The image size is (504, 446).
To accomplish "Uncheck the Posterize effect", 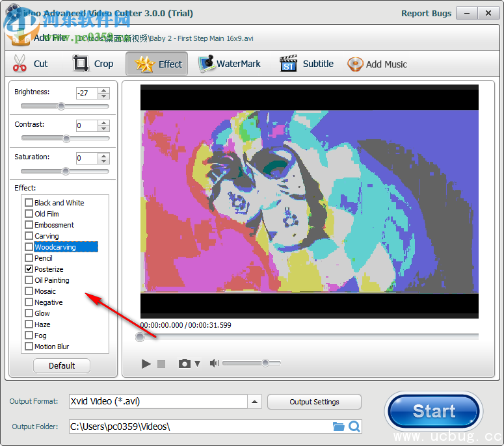I will (29, 269).
